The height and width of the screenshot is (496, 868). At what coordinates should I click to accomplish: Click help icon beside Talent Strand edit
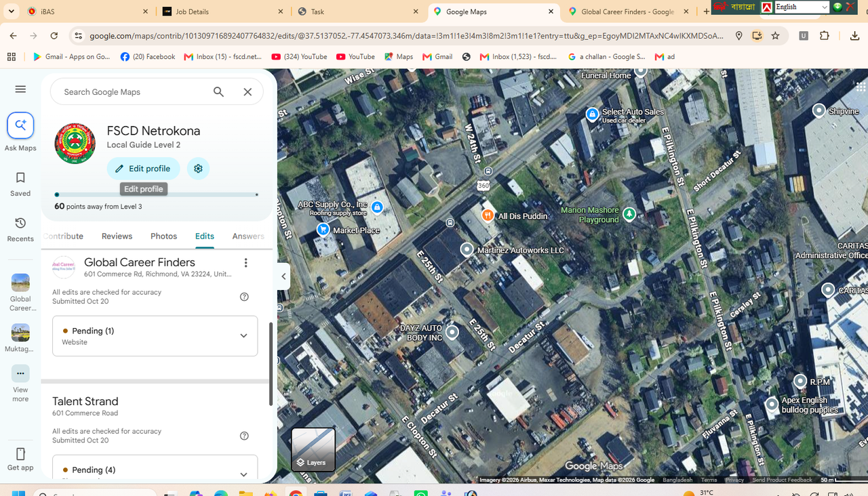point(244,436)
